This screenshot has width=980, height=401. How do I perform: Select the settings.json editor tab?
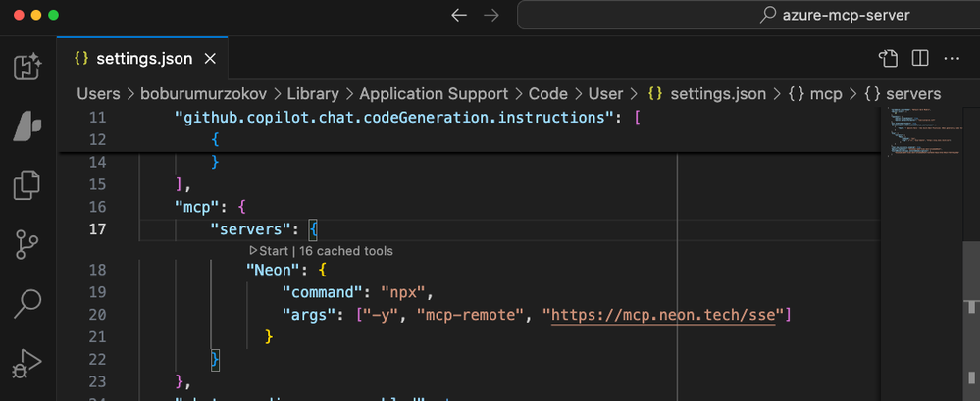pyautogui.click(x=141, y=58)
